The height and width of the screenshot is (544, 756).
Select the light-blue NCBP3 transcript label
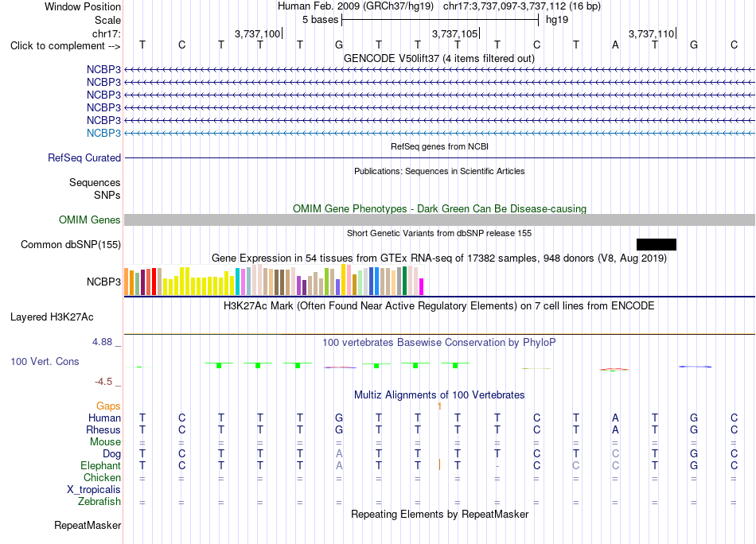click(103, 133)
